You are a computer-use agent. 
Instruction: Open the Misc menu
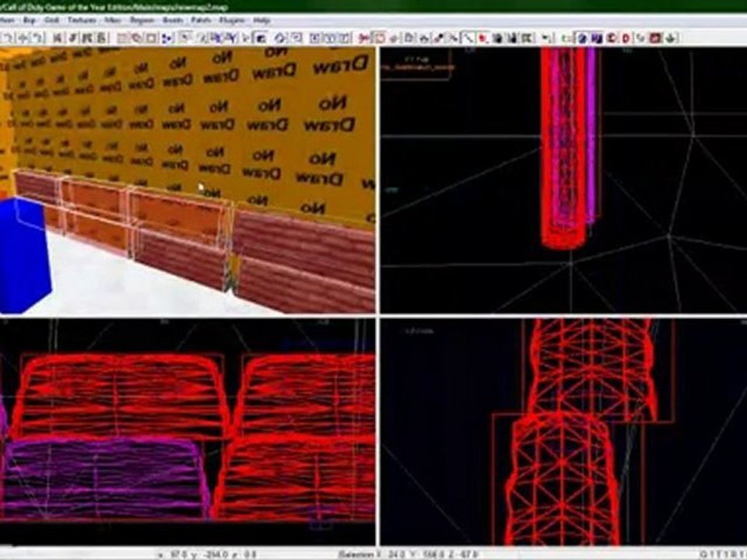point(112,20)
